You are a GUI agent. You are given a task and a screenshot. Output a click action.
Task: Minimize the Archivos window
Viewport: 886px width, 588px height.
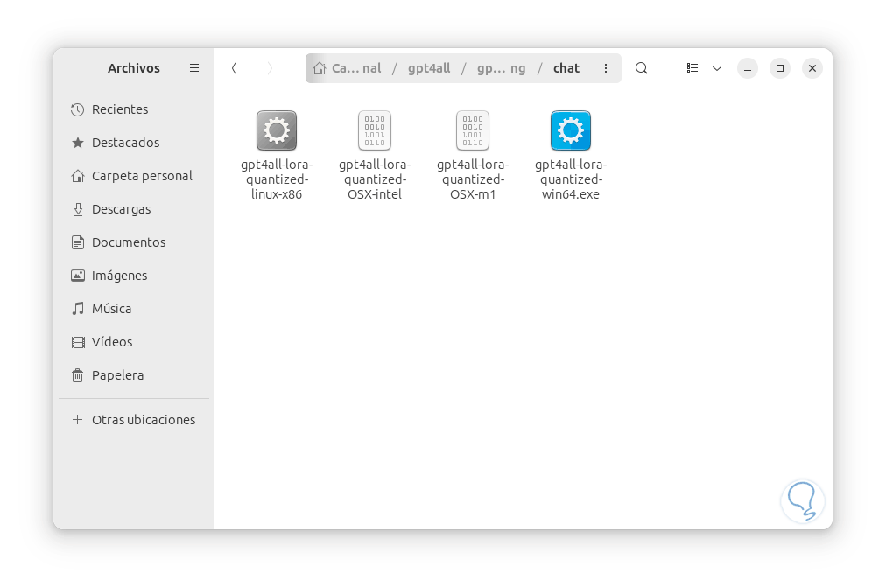[x=748, y=68]
